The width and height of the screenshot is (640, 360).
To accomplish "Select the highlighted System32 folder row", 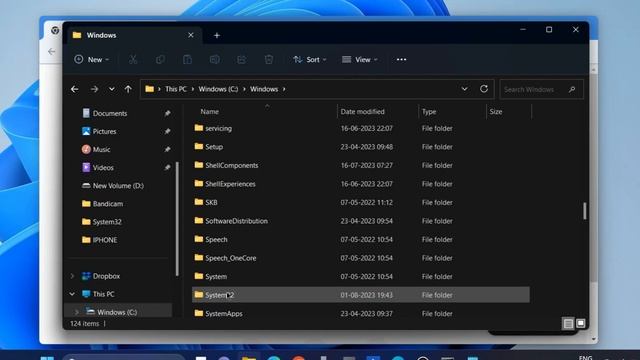I will (361, 295).
